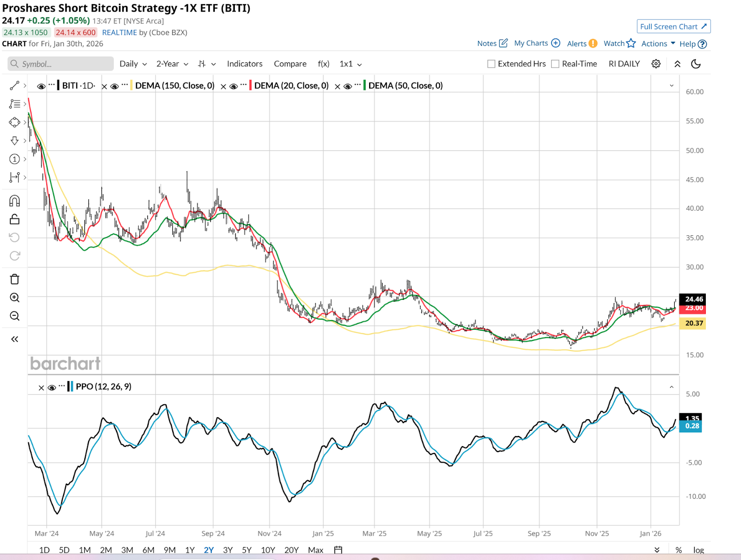Open chart settings gear icon
The width and height of the screenshot is (741, 560).
[656, 64]
